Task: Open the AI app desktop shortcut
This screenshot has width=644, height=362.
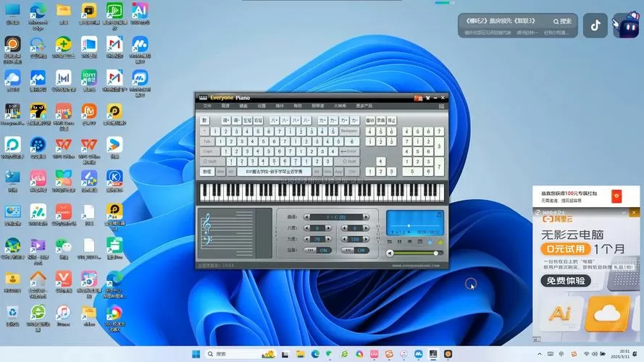Action: tap(140, 14)
